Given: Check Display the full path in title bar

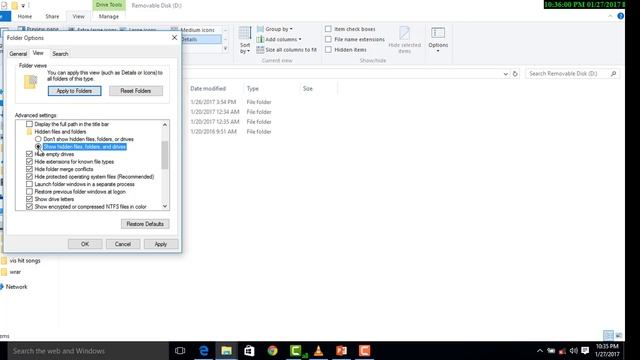Looking at the screenshot, I should [29, 124].
